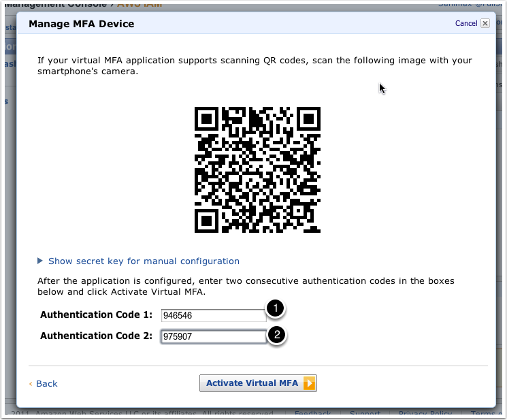Focus the Authentication Code 1 field
Viewport: 507px width, 420px height.
click(x=214, y=315)
